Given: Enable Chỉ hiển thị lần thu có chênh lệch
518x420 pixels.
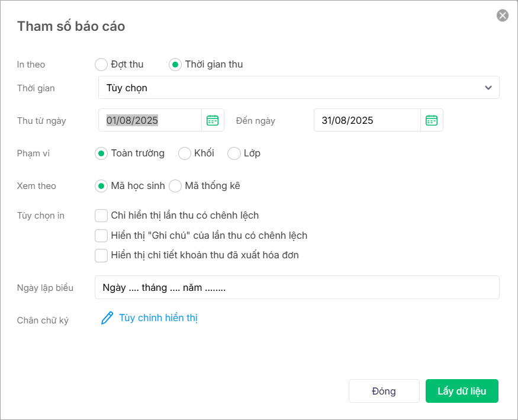Looking at the screenshot, I should click(101, 216).
